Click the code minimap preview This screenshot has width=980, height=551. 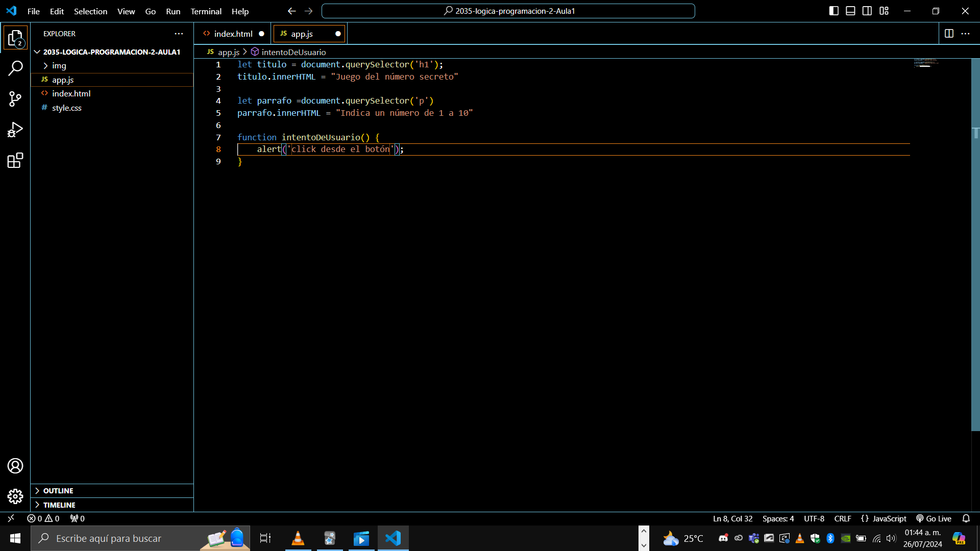(x=926, y=64)
